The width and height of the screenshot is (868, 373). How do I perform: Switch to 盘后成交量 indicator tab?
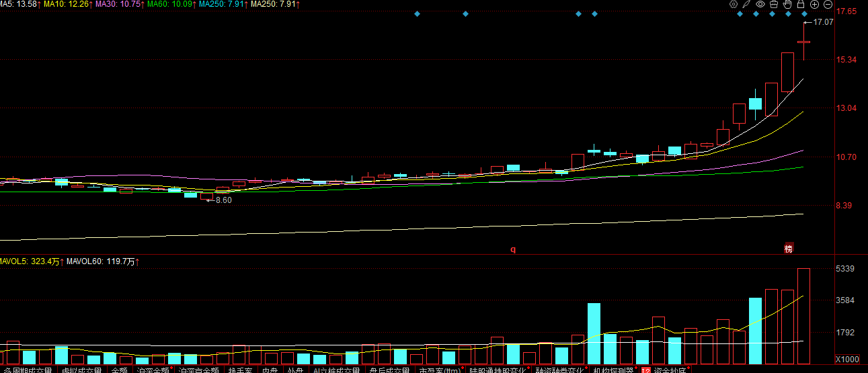tap(389, 370)
